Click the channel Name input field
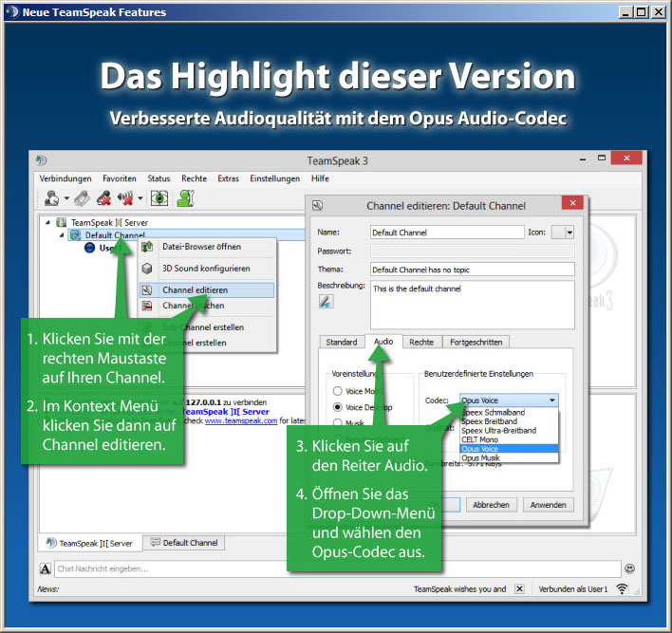This screenshot has height=633, width=672. pos(447,233)
